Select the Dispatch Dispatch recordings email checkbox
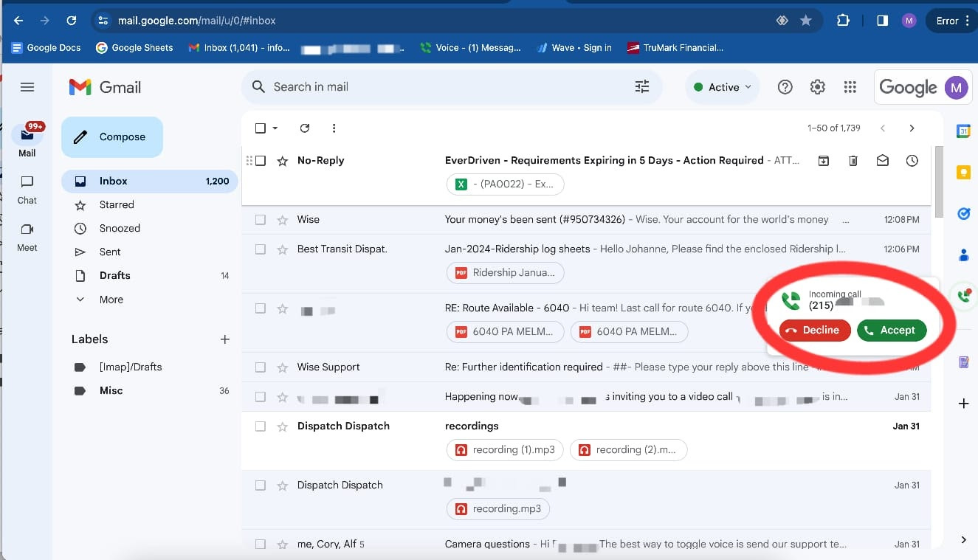Screen dimensions: 978x560 [260, 426]
